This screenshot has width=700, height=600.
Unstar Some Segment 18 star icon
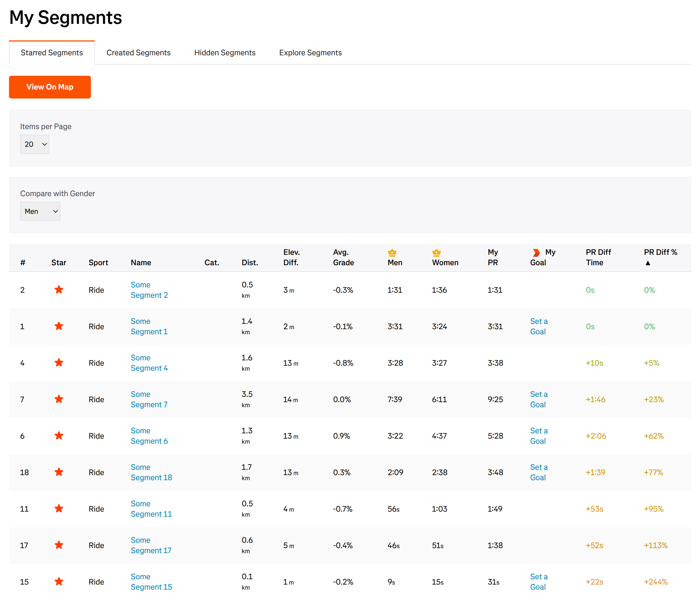coord(59,472)
